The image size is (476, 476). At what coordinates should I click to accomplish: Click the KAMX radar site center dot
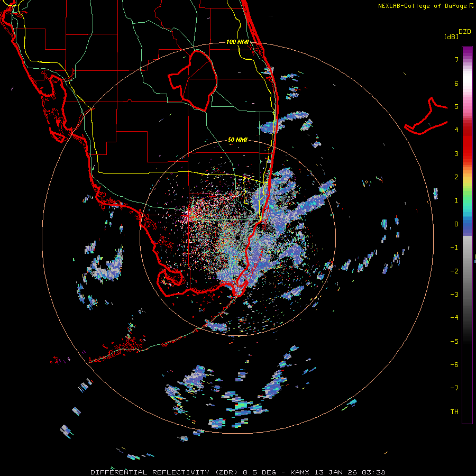(237, 237)
